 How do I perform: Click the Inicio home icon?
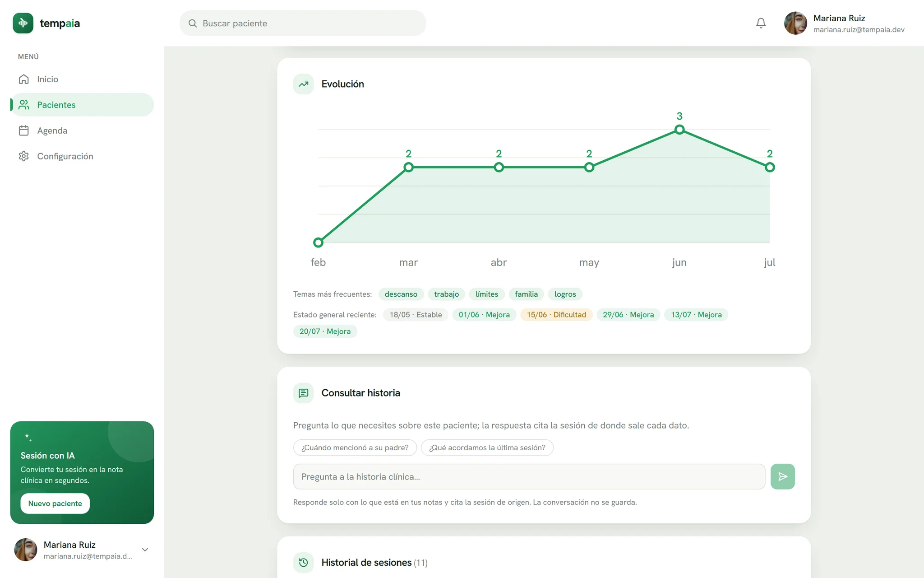(x=24, y=79)
